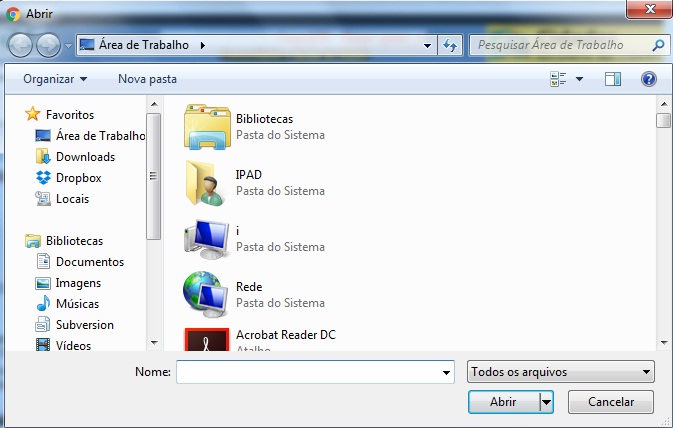Image resolution: width=673 pixels, height=428 pixels.
Task: Open the view options dropdown arrow
Action: tap(579, 79)
